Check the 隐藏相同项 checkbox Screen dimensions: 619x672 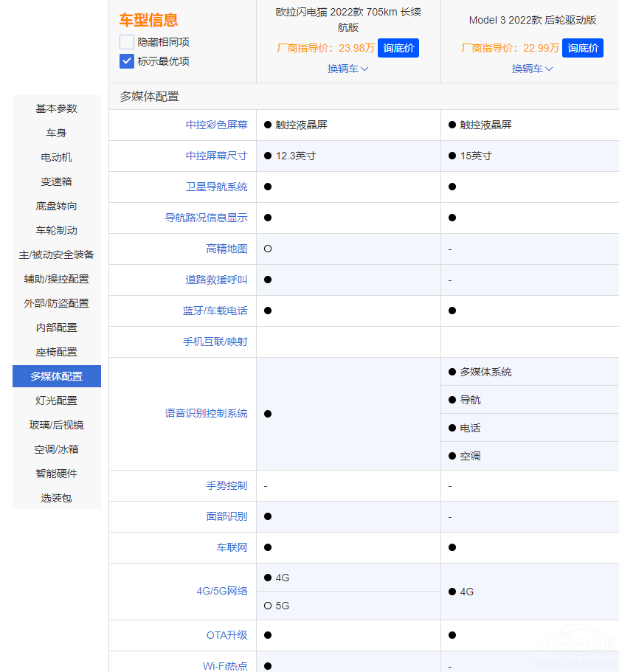coord(127,43)
